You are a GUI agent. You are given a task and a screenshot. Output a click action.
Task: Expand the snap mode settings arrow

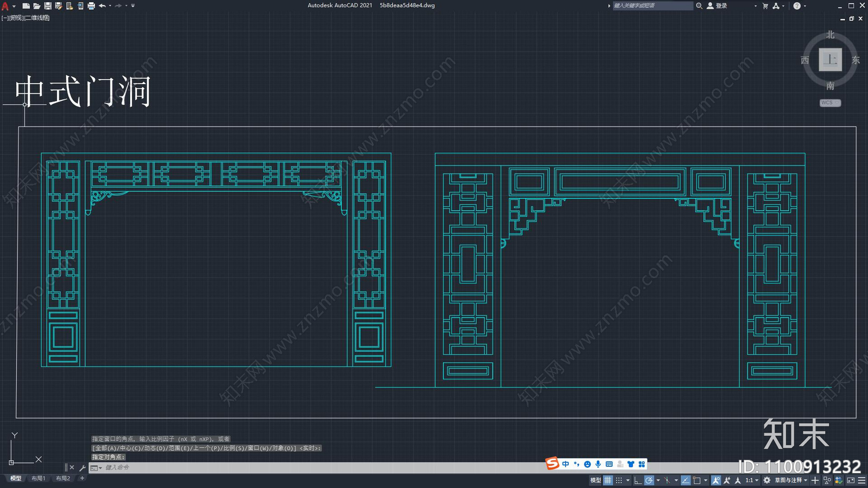[628, 480]
